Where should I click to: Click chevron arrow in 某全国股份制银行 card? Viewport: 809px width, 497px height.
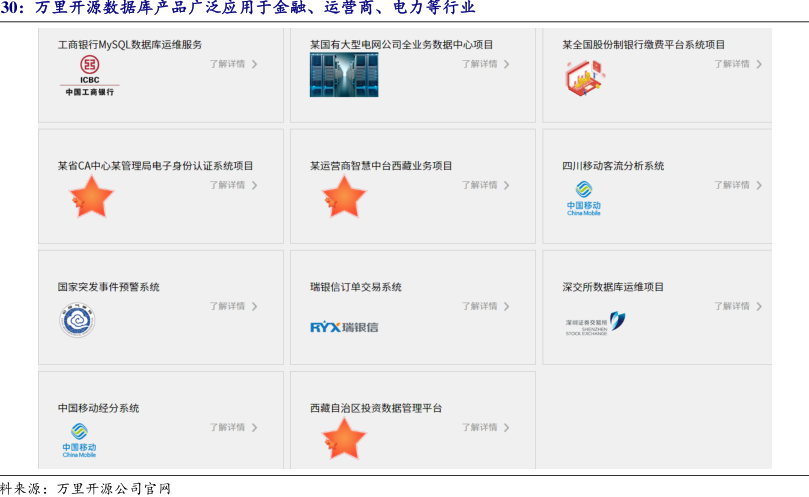point(759,64)
